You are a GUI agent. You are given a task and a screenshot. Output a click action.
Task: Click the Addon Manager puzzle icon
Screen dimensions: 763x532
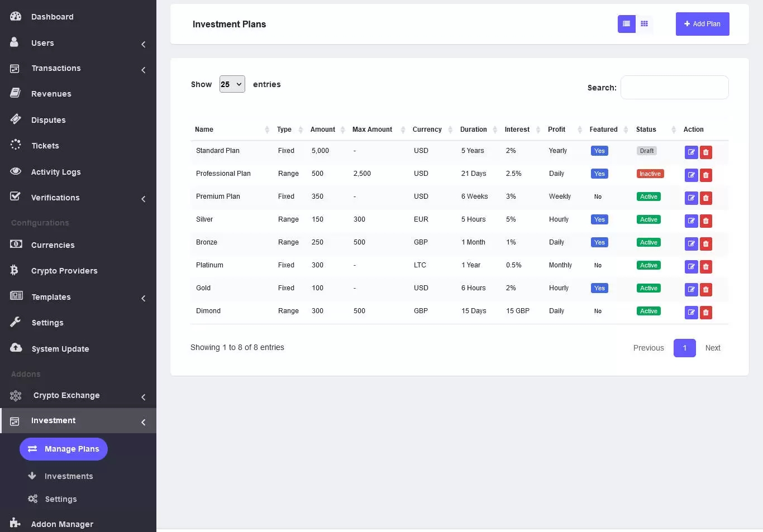point(15,524)
